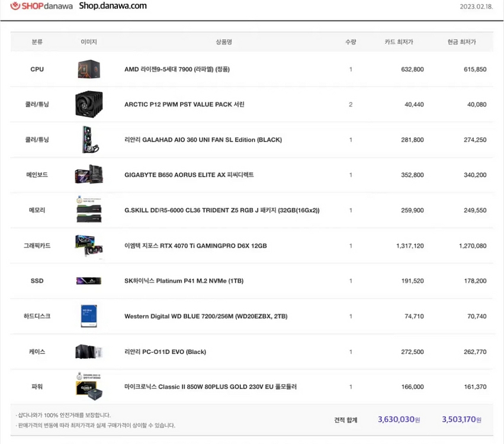Select the '메모리' category cell
504x444 pixels.
[37, 210]
